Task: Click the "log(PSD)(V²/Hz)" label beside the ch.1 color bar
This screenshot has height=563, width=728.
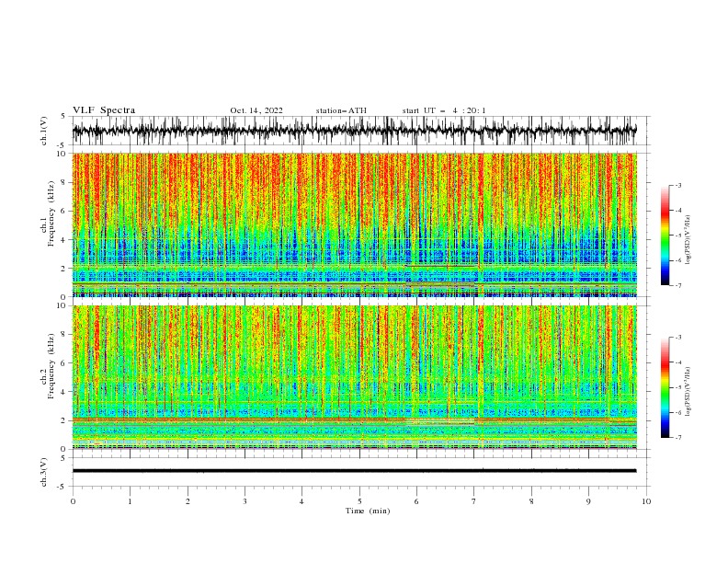Action: point(688,240)
